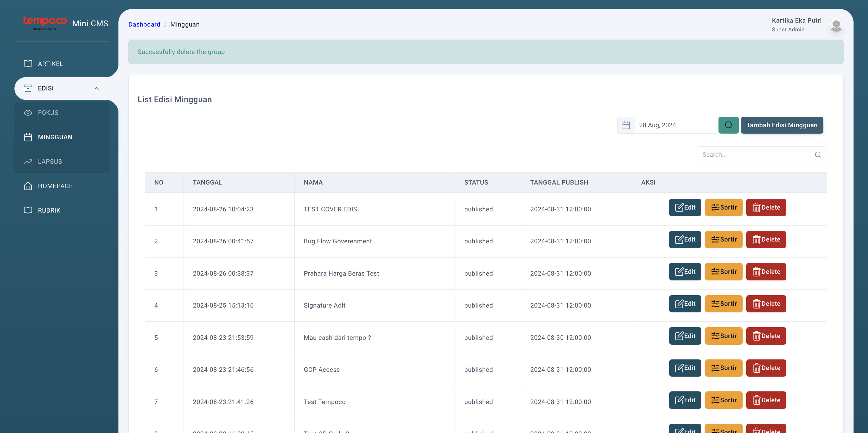Click the green search date button
This screenshot has height=433, width=868.
click(728, 125)
